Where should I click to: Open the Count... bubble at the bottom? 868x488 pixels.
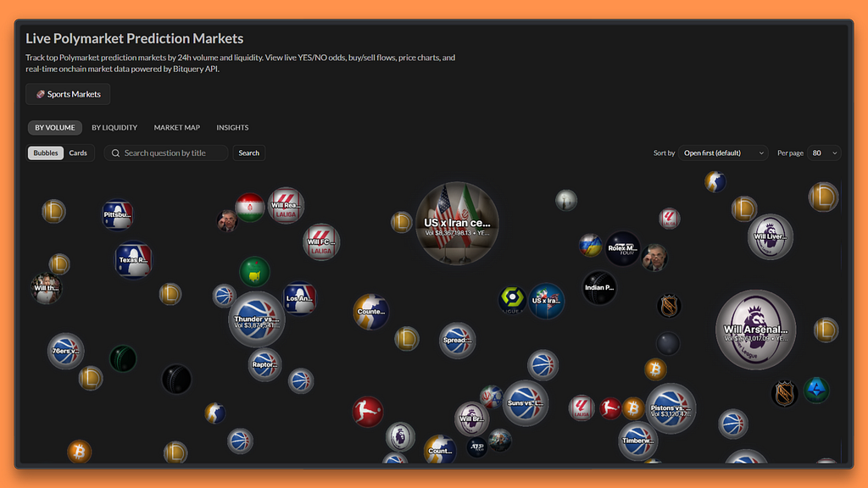click(440, 451)
